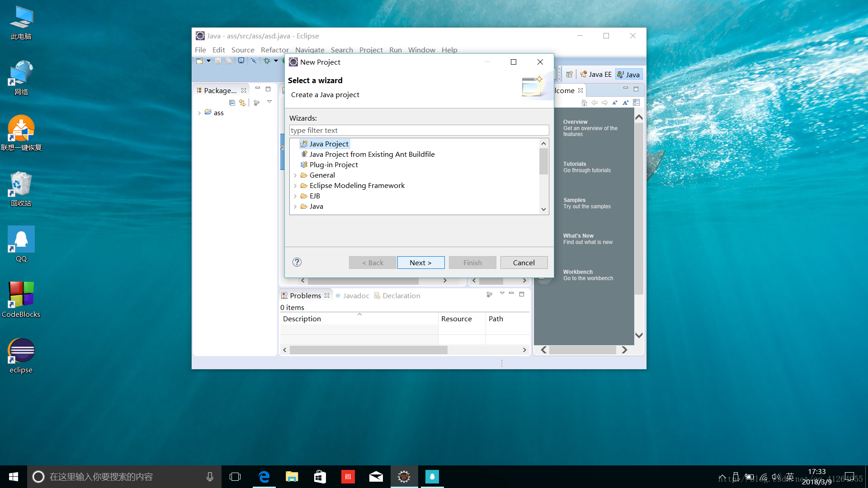Click Cancel to dismiss the dialog

[x=523, y=262]
